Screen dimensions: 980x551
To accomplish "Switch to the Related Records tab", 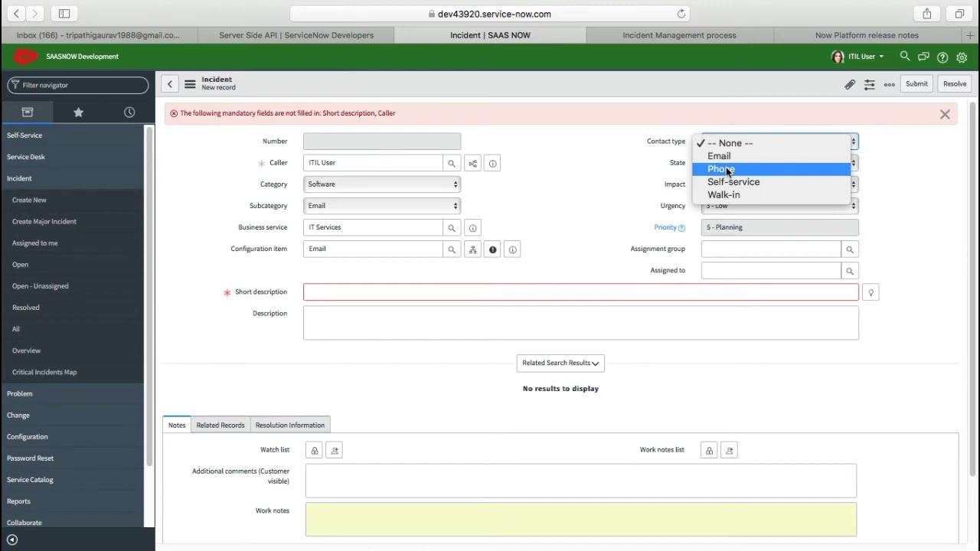I will 220,425.
